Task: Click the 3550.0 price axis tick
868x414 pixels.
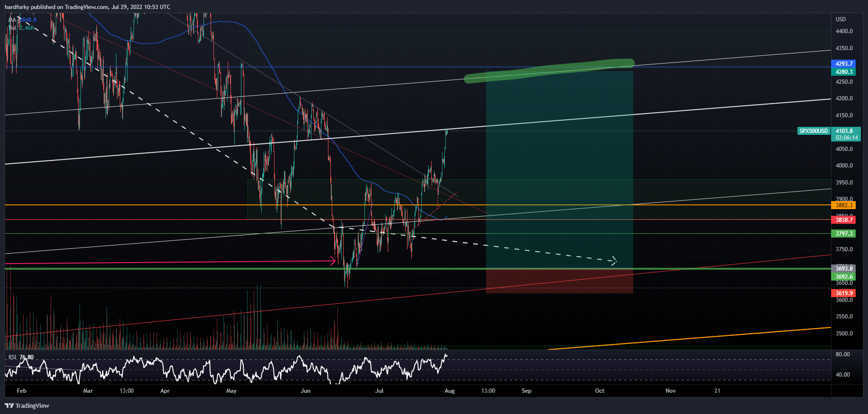Action: pyautogui.click(x=844, y=317)
